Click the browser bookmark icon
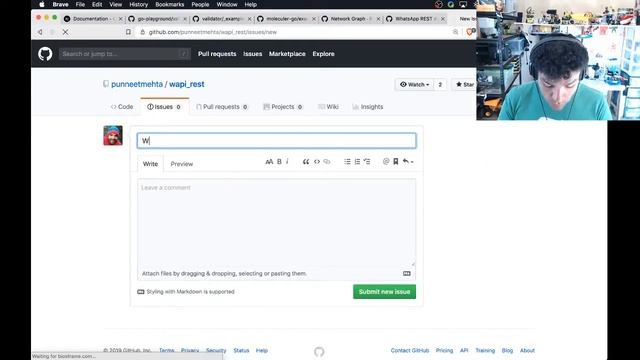This screenshot has width=640, height=360. [128, 32]
